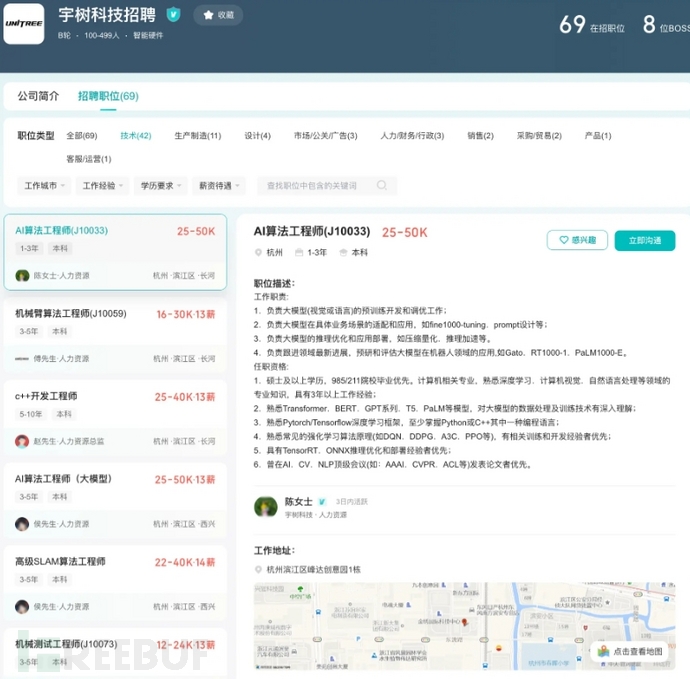
Task: Filter by 人力/财务/行政(3) category
Action: pyautogui.click(x=412, y=136)
